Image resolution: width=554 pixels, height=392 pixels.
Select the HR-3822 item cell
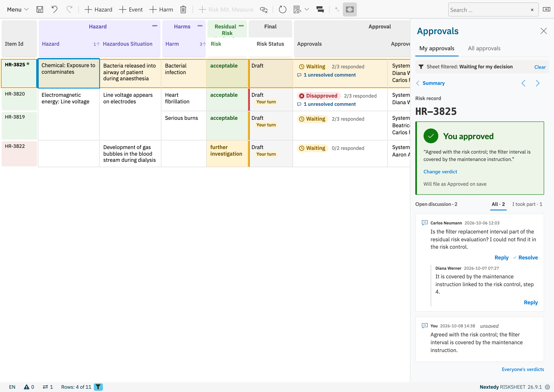click(19, 154)
